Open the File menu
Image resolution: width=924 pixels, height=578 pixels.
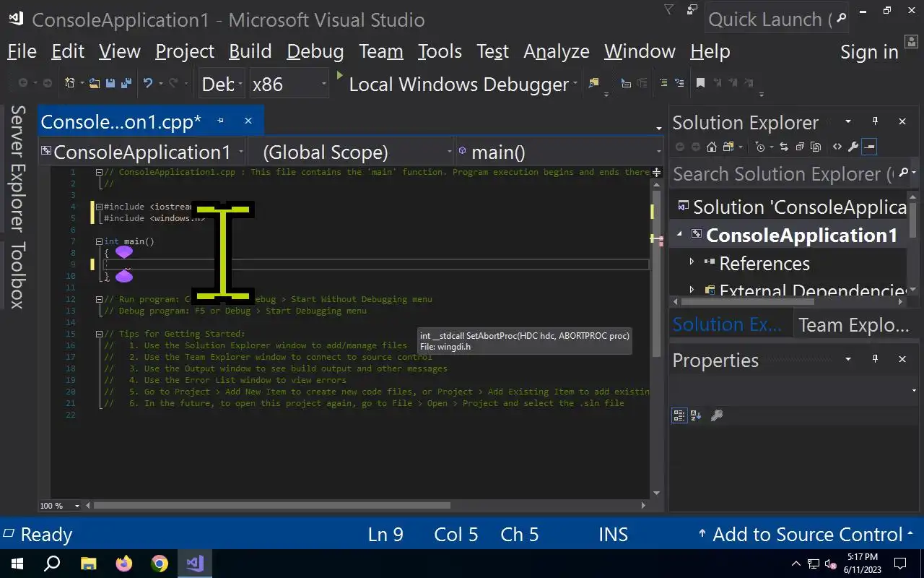click(22, 51)
